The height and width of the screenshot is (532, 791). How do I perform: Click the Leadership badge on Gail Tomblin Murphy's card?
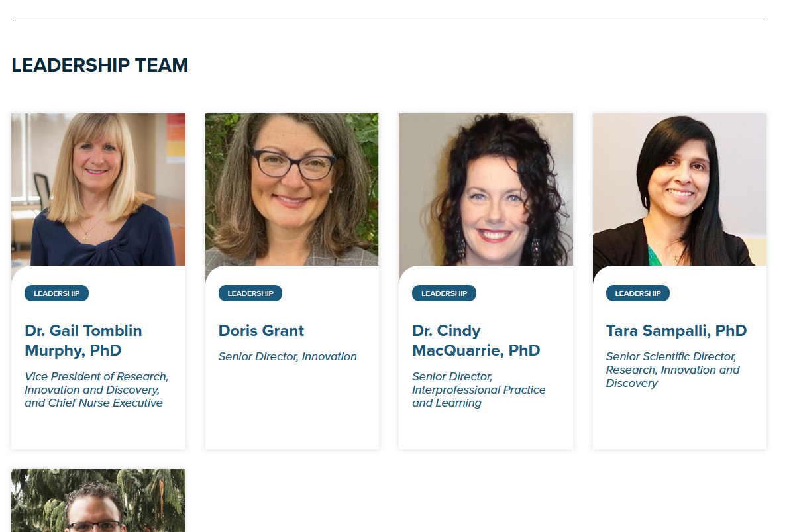pos(56,293)
